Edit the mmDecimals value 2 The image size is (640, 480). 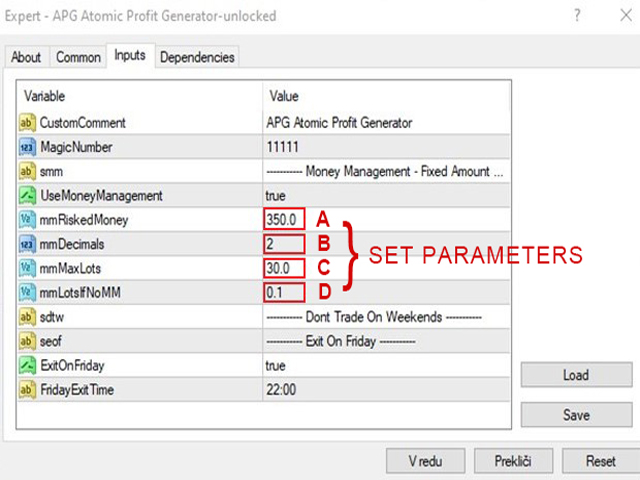pos(284,244)
